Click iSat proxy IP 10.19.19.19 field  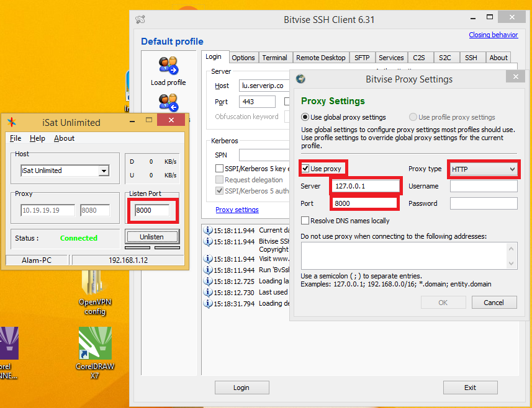pyautogui.click(x=48, y=210)
